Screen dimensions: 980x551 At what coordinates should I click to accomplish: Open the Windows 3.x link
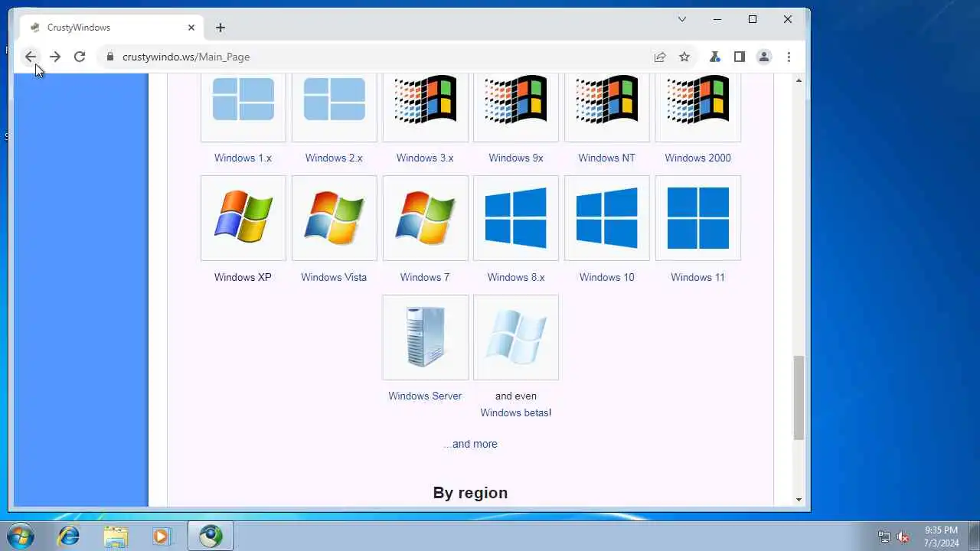point(425,158)
